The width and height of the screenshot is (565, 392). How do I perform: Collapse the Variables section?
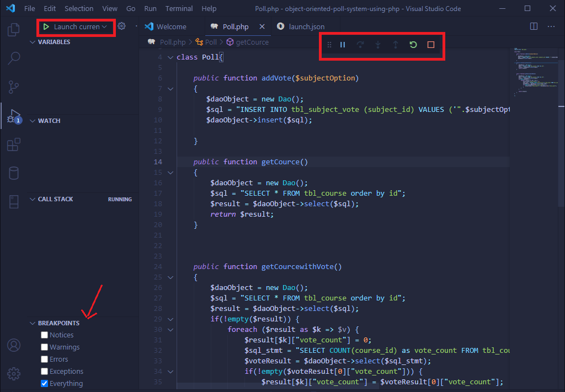(33, 42)
